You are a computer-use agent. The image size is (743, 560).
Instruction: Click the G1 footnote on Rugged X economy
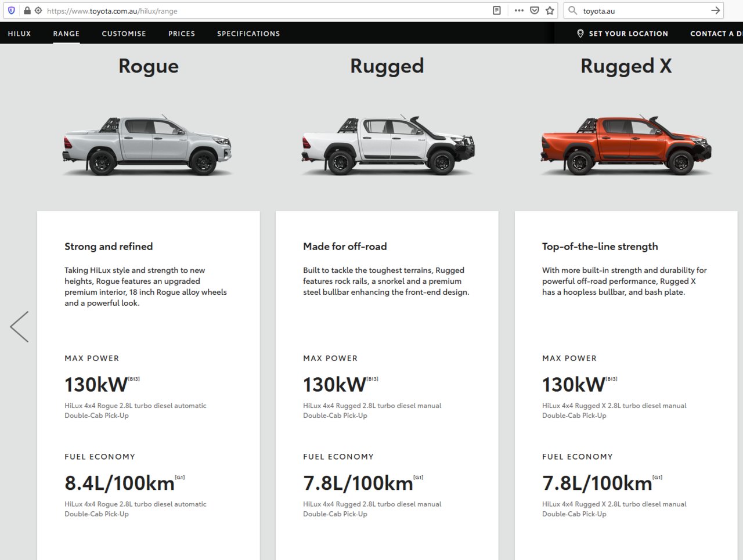click(658, 478)
